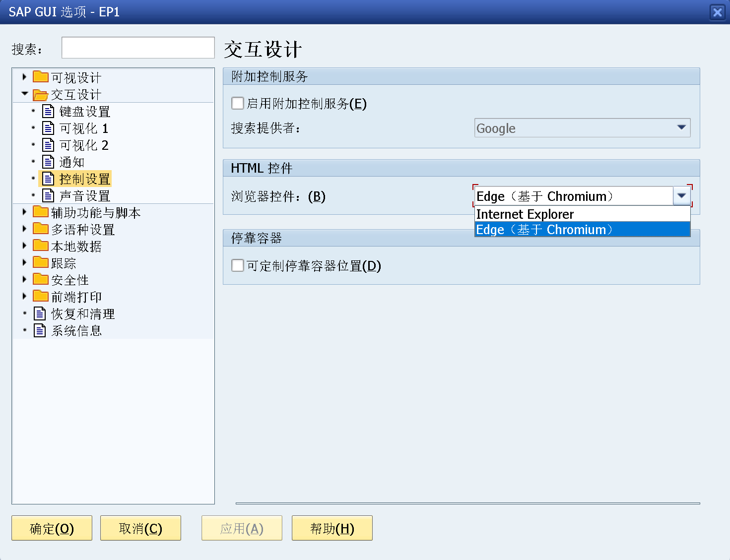Collapse the 交互设计 tree branch
The image size is (730, 560).
(x=24, y=94)
